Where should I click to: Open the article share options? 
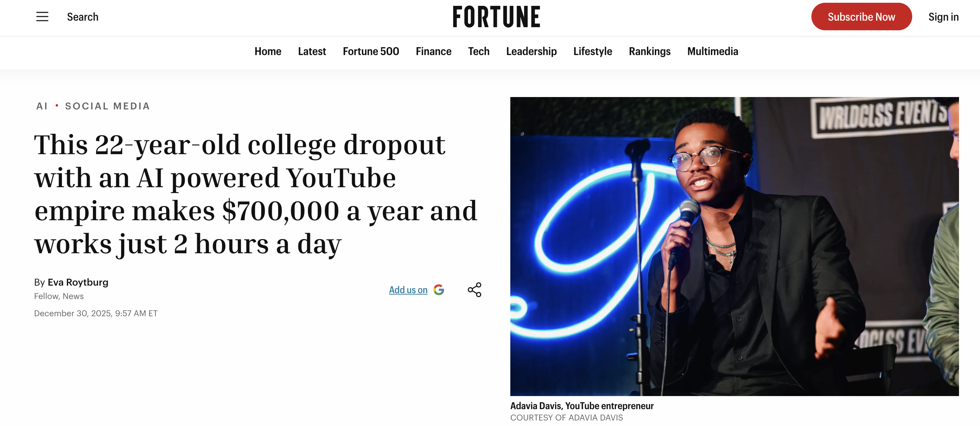[475, 289]
